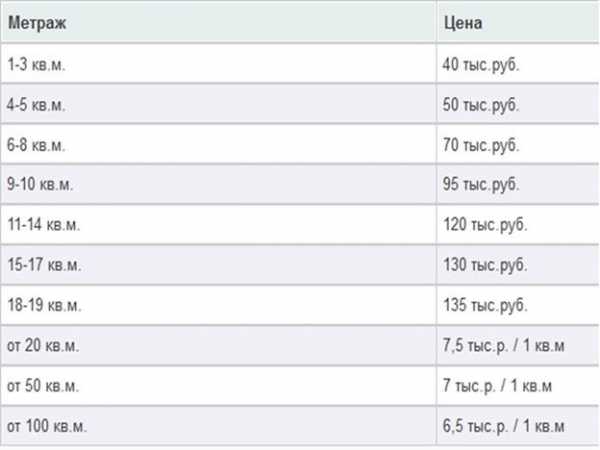This screenshot has height=450, width=600.
Task: Select the 130 тыс.руб. price cell
Action: pos(483,265)
